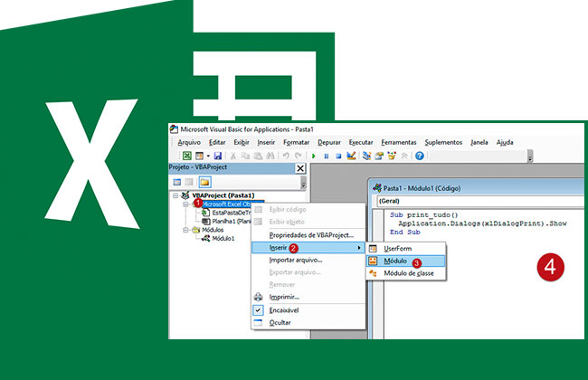Collapse the Microsoft Excel Objetos folder expander

(185, 204)
